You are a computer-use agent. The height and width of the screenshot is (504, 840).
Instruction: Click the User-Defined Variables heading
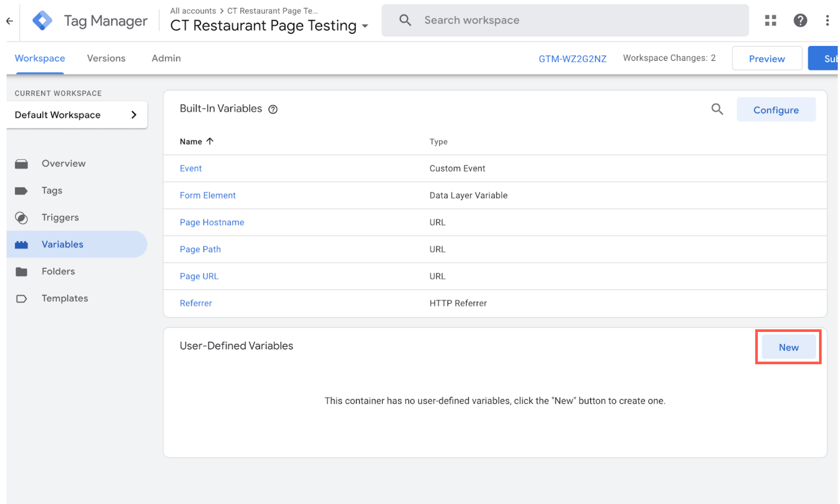point(236,346)
